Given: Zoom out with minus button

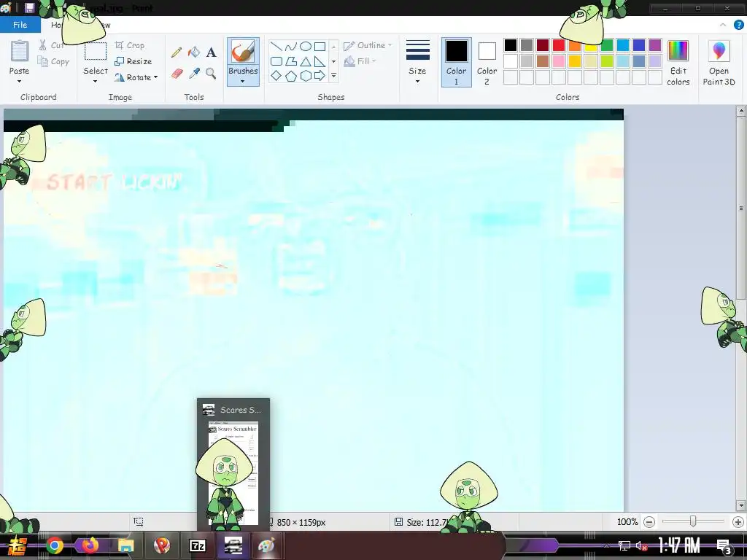Looking at the screenshot, I should [649, 522].
